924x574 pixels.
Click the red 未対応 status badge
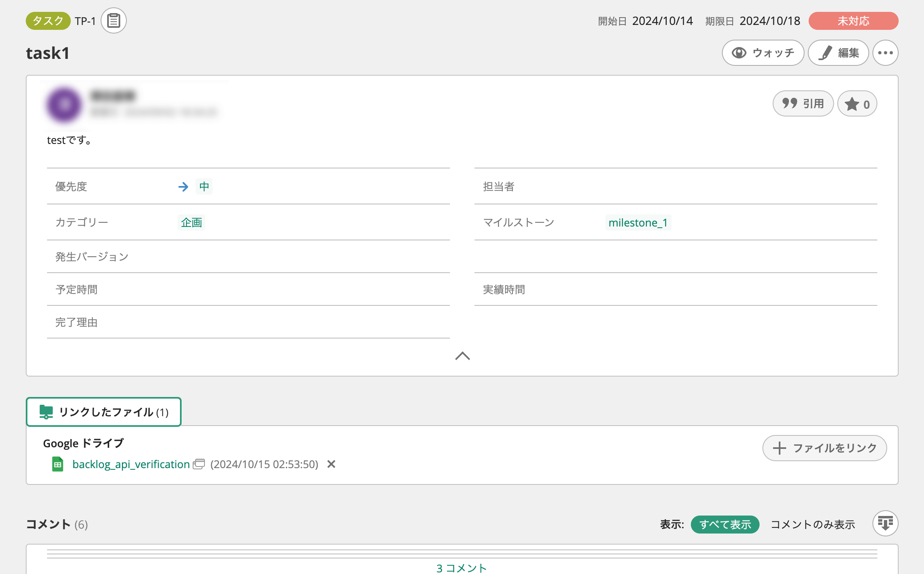[x=853, y=21]
